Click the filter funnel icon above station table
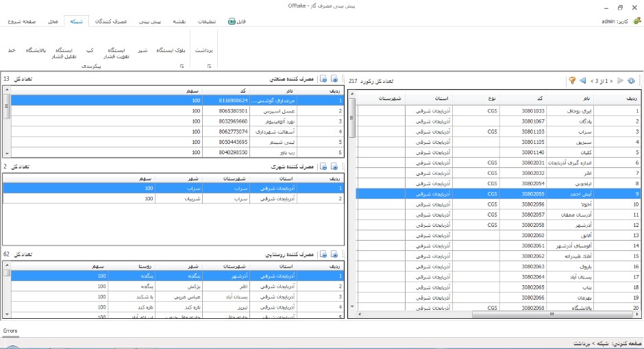Image resolution: width=644 pixels, height=349 pixels. (571, 81)
